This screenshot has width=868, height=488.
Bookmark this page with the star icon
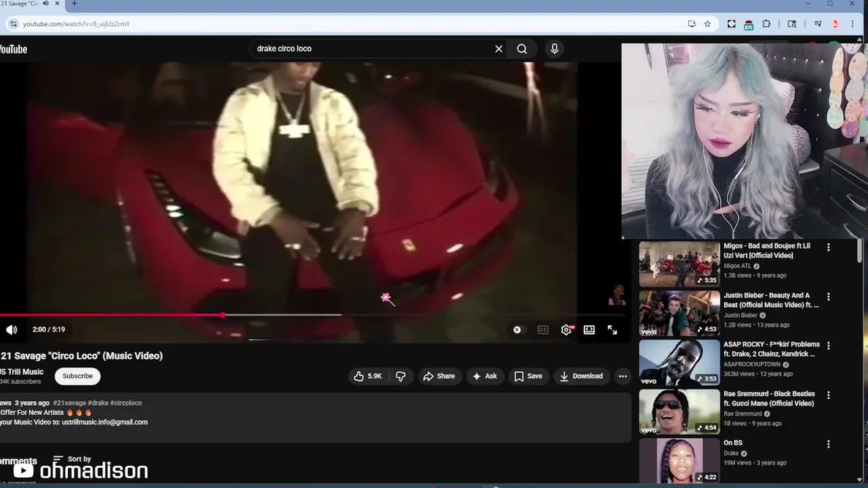click(707, 24)
